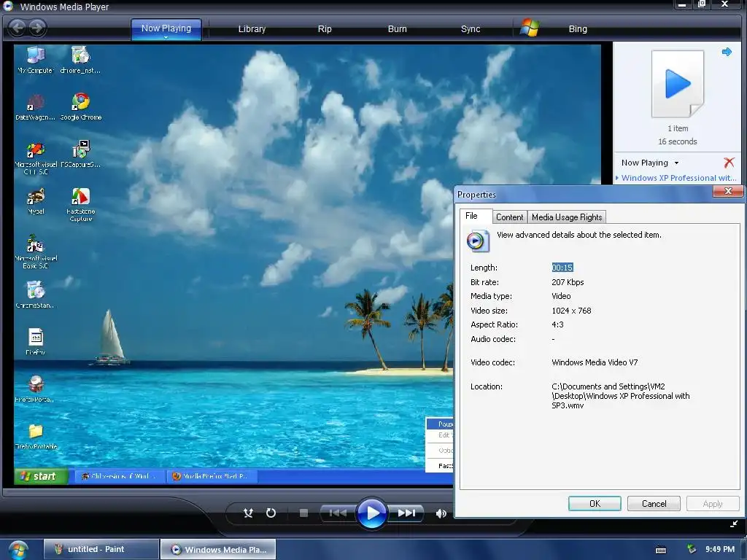
Task: Open the Library tab
Action: (x=252, y=29)
